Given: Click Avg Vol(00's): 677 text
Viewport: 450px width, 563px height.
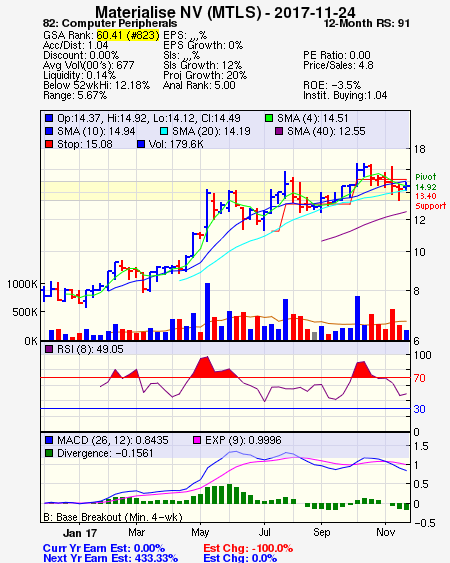Looking at the screenshot, I should (x=88, y=65).
